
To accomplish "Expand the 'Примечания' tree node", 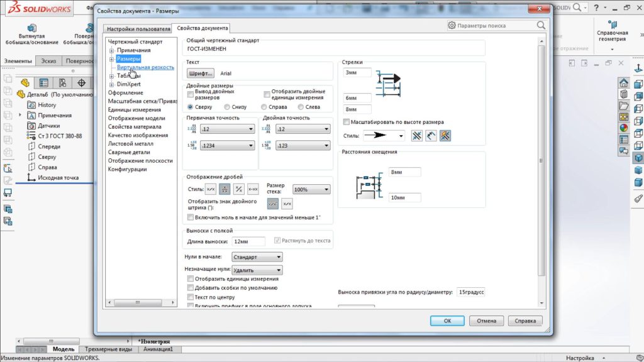I will point(111,50).
